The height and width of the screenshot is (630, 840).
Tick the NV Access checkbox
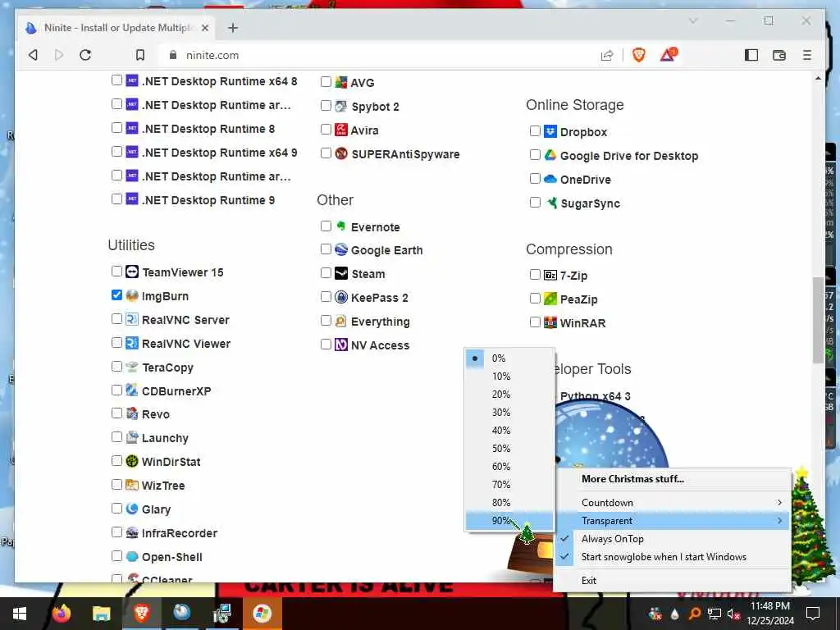click(326, 344)
